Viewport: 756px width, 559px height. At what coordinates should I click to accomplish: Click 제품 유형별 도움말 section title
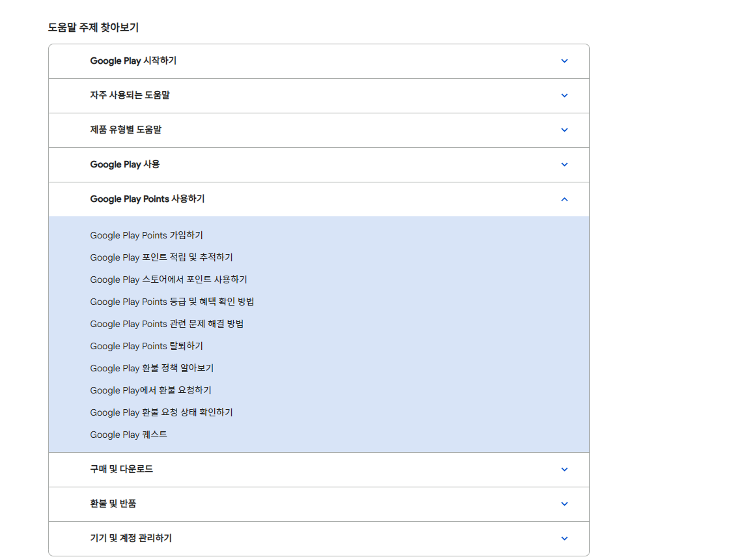coord(126,130)
